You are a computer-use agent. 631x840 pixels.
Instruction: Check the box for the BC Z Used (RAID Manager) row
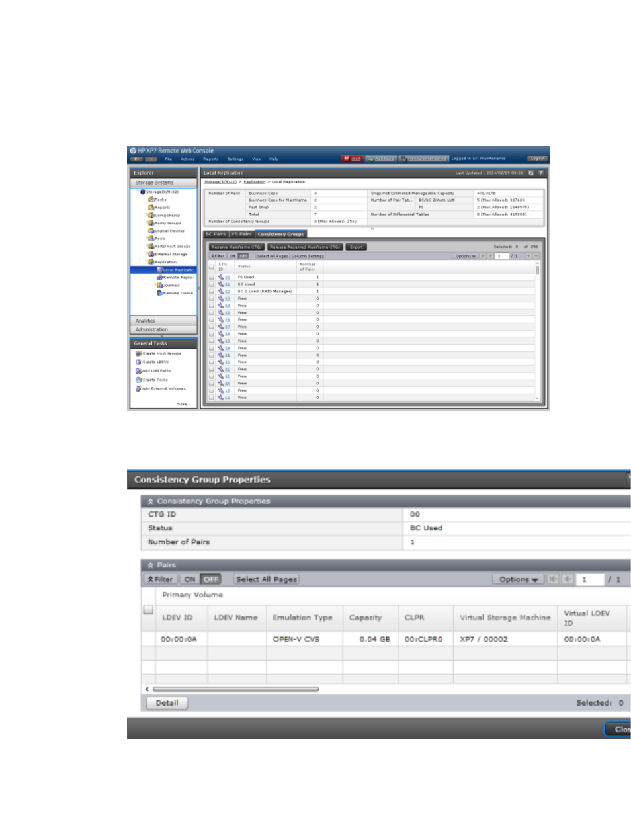tap(212, 291)
